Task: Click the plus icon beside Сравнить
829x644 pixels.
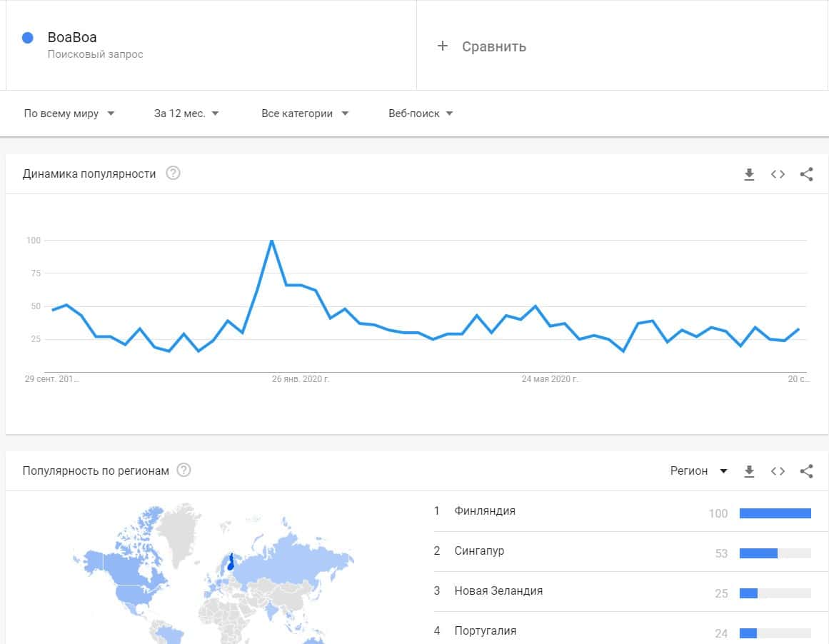Action: (x=443, y=46)
